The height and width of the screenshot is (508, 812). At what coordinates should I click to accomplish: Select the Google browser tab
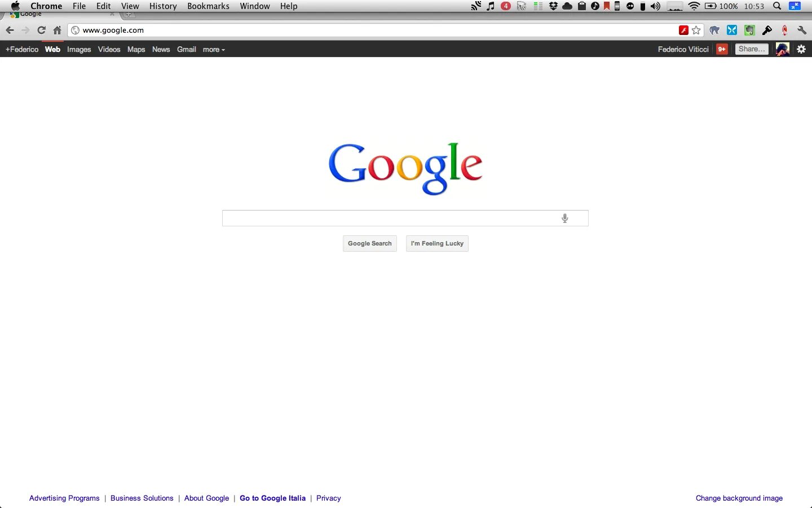[x=62, y=15]
